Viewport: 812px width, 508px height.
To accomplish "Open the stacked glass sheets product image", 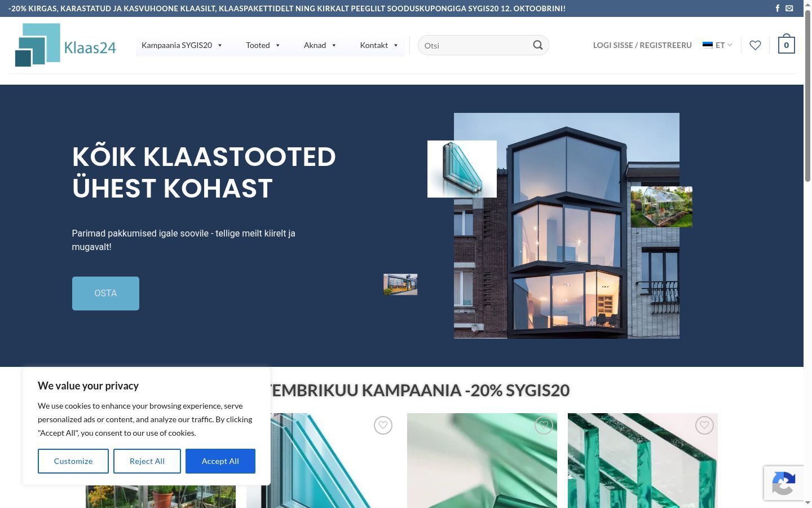I will pos(643,461).
